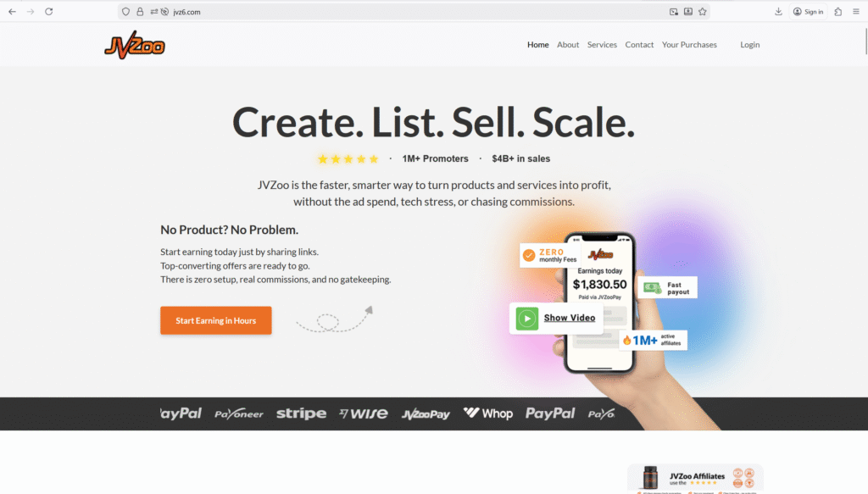Go to the Contact page
The height and width of the screenshot is (494, 868).
[639, 45]
